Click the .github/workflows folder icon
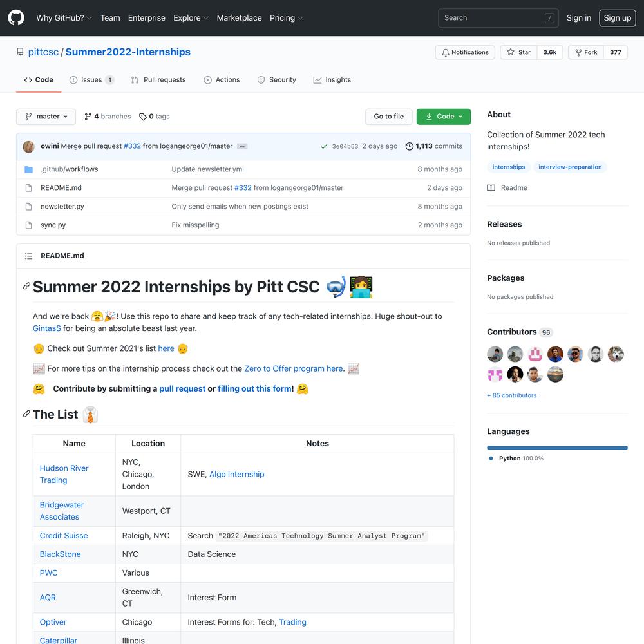Screen dimensions: 644x644 (28, 169)
